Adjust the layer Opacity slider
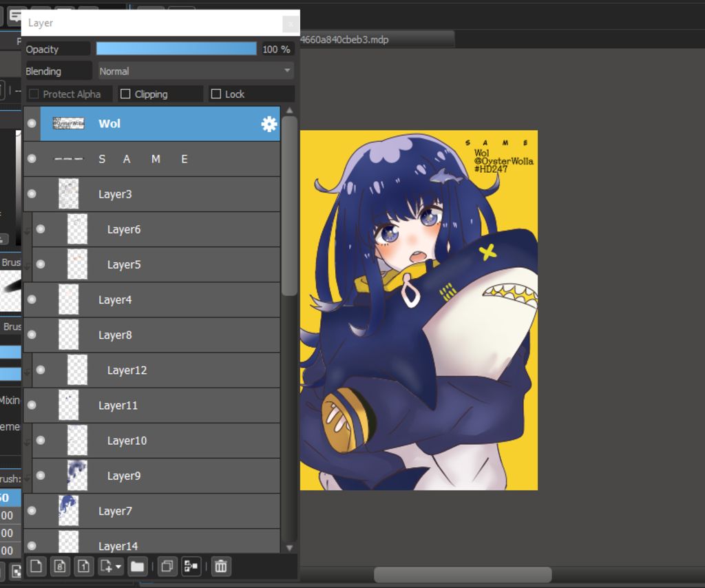 coord(176,49)
